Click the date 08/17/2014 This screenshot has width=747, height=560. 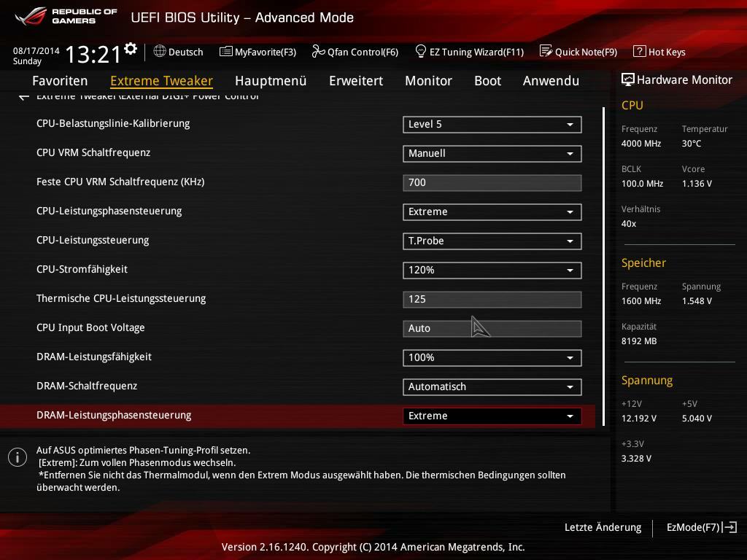(36, 50)
